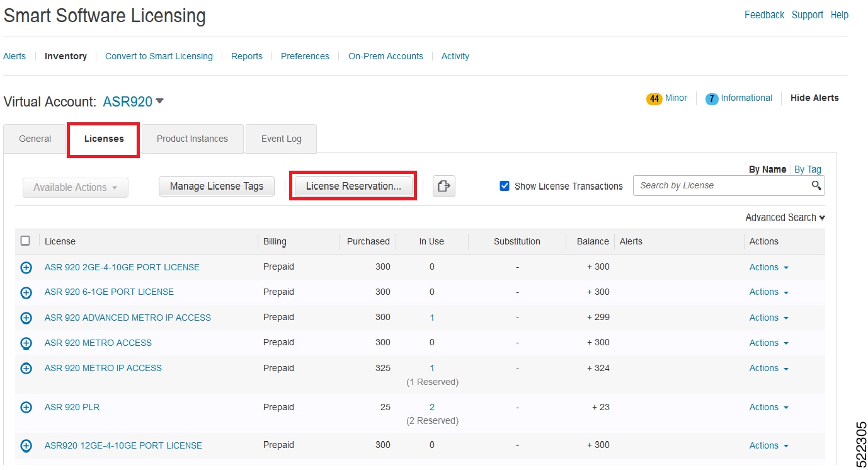Open the Virtual Account ASR920 dropdown
The height and width of the screenshot is (470, 868).
click(134, 101)
